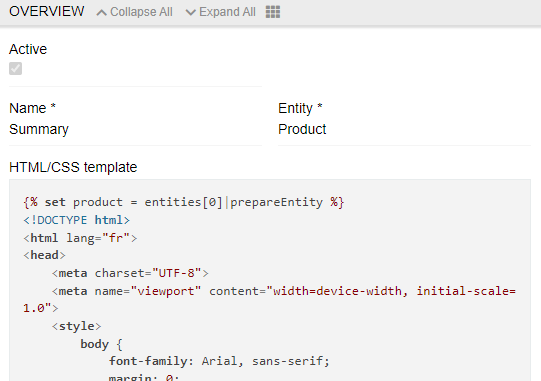
Task: Click the Entity value Product
Action: point(302,129)
